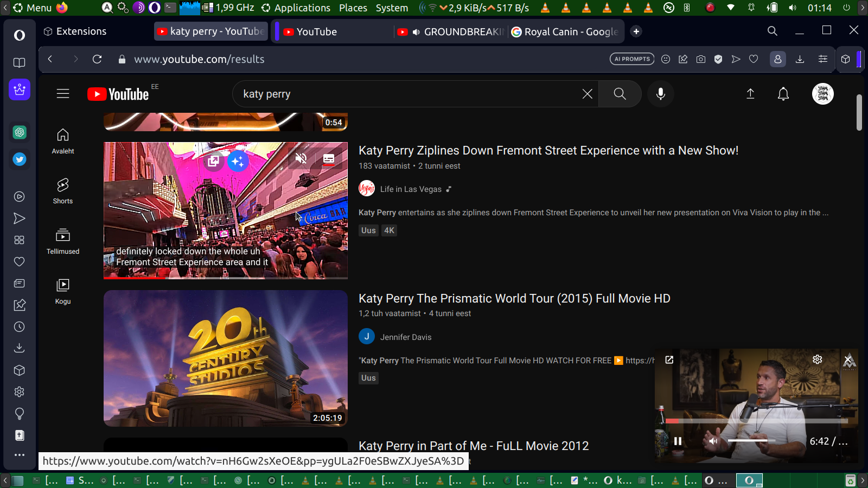Open the terminal from the top panel
Screen dimensions: 868x488
170,8
